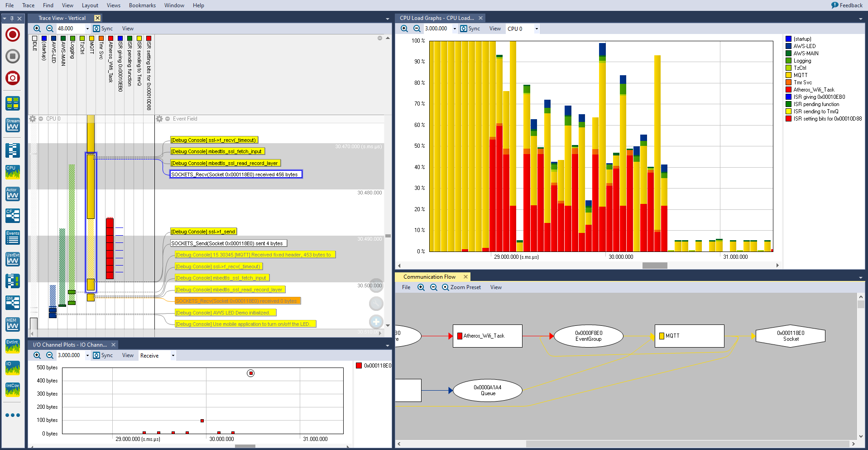Open the MEM memory usage view icon
This screenshot has width=868, height=450.
12,324
